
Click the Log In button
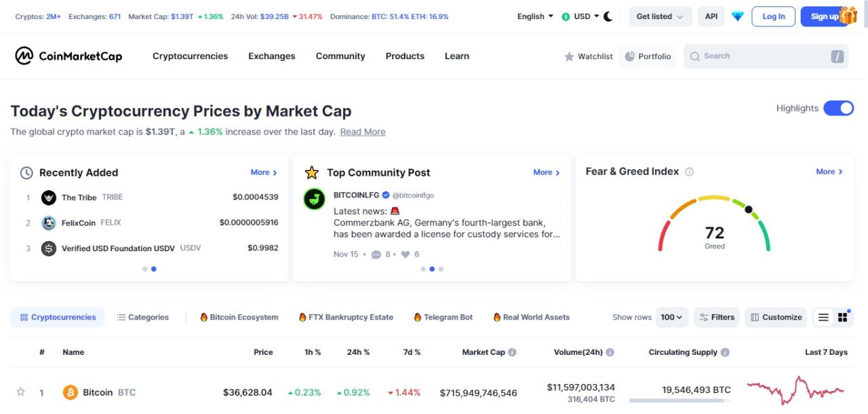774,16
